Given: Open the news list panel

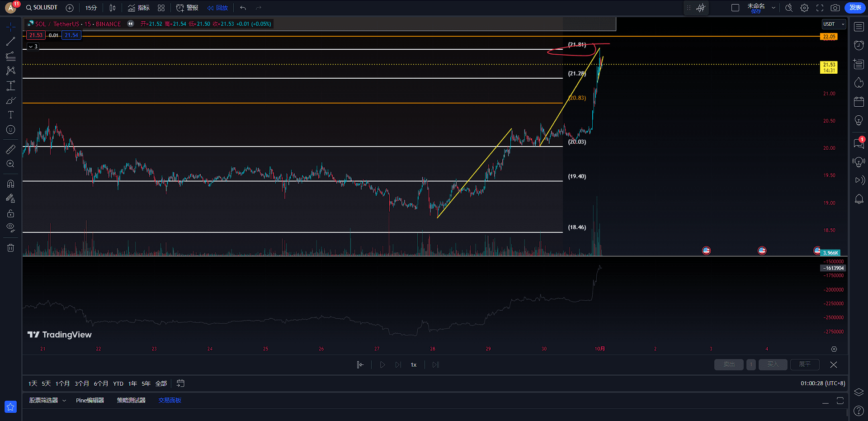Looking at the screenshot, I should click(x=859, y=64).
